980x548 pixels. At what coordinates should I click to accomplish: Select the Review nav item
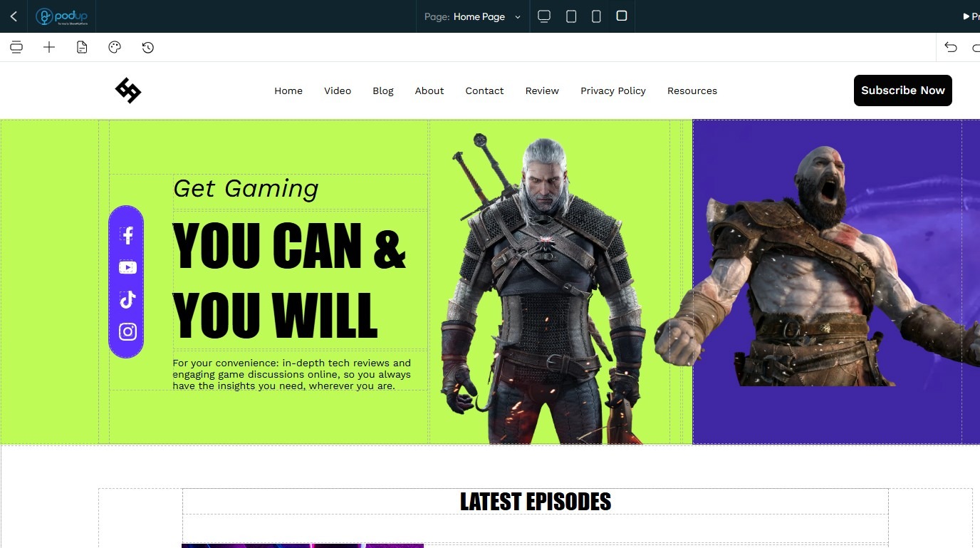[x=542, y=91]
